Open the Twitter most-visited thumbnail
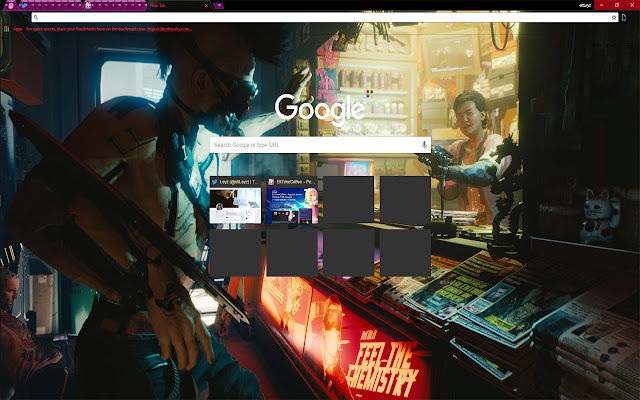 pyautogui.click(x=236, y=200)
